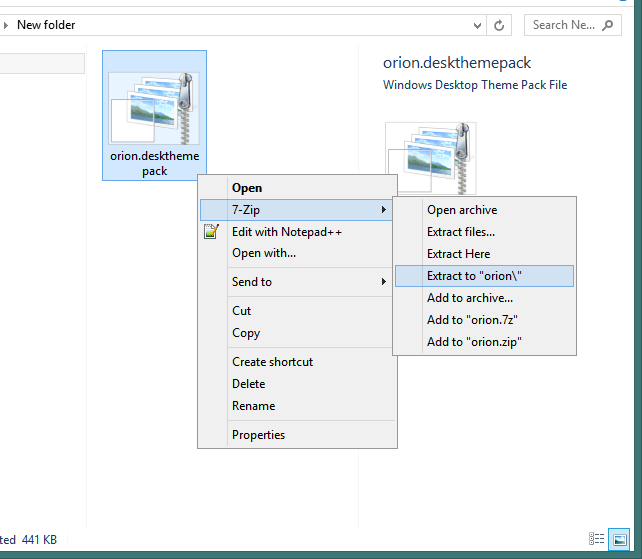Switch to large icons view in the status bar
Image resolution: width=642 pixels, height=559 pixels.
click(x=619, y=539)
